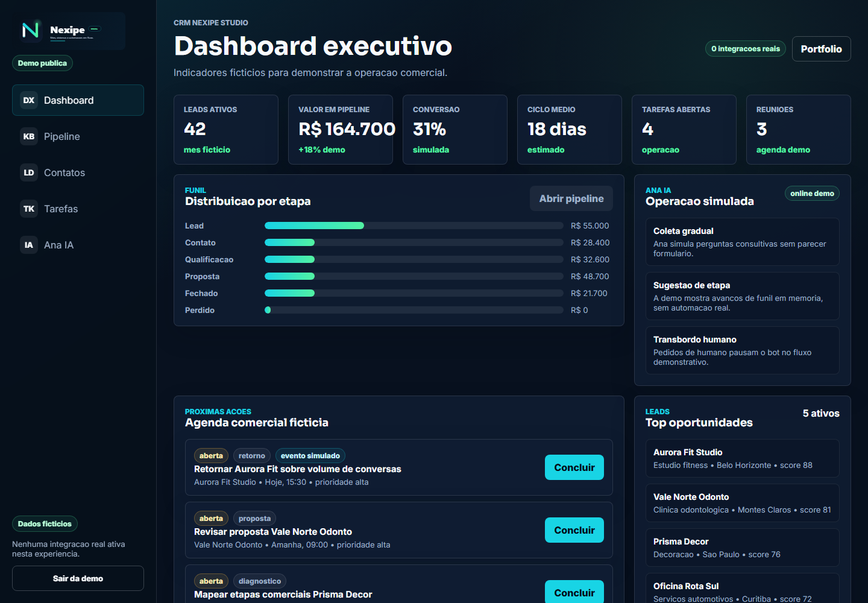Click the Abrir pipeline button
The image size is (868, 603).
tap(571, 198)
